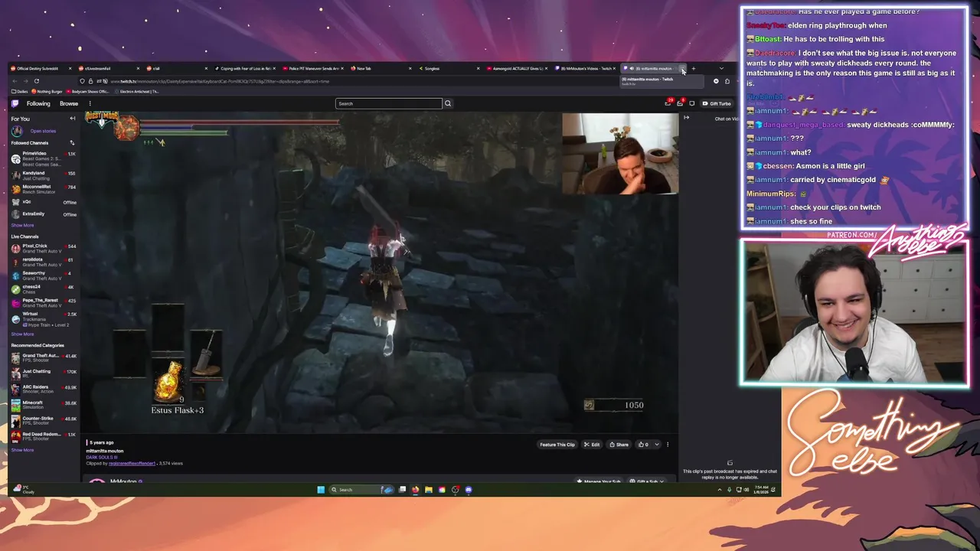Screen dimensions: 980x551
Task: Click the Gift Turbo button
Action: 717,103
